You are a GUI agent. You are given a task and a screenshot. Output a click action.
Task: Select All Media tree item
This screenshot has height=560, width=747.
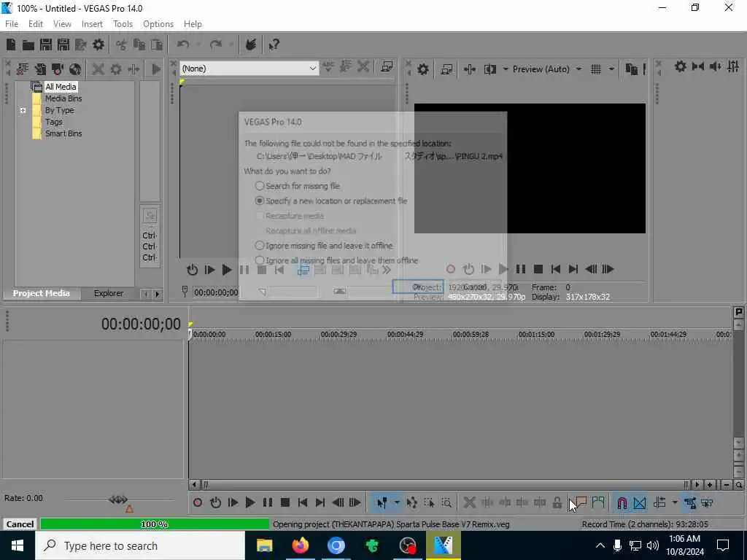tap(61, 87)
